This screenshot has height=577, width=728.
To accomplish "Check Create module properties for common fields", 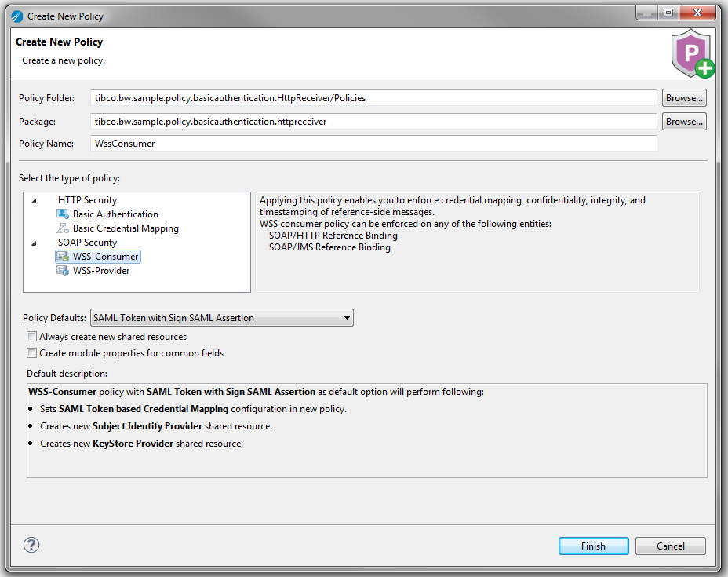I will click(x=32, y=353).
